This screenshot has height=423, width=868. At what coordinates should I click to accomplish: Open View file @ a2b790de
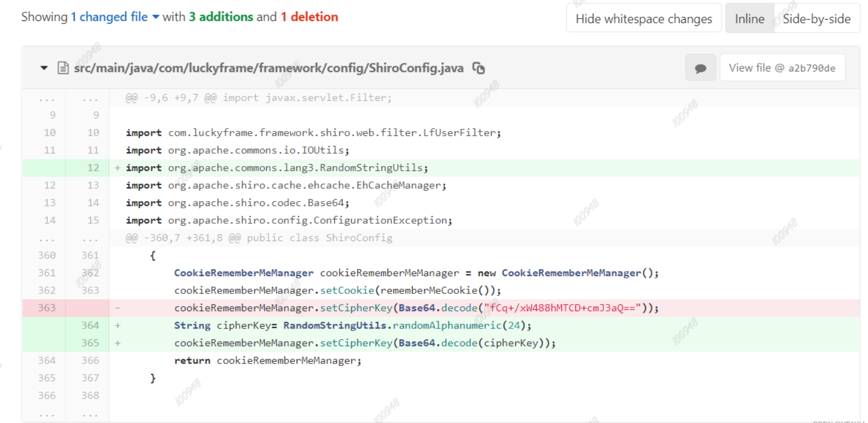[782, 68]
